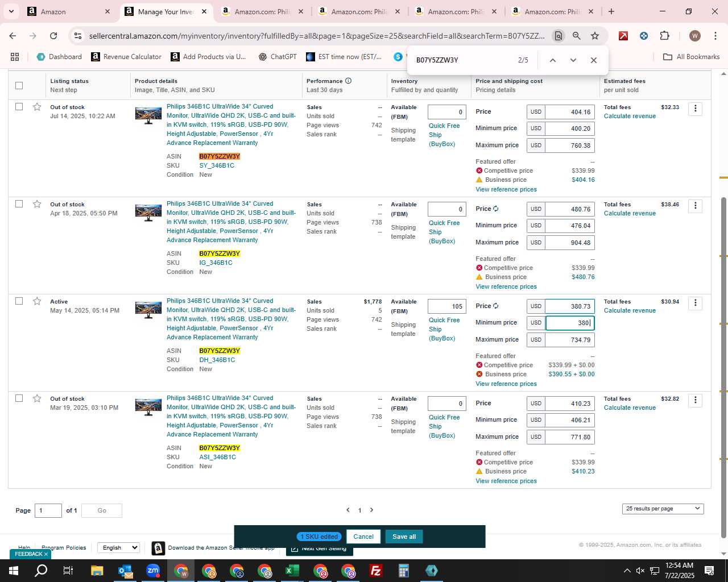Go to previous results page arrow
The height and width of the screenshot is (582, 728).
348,510
